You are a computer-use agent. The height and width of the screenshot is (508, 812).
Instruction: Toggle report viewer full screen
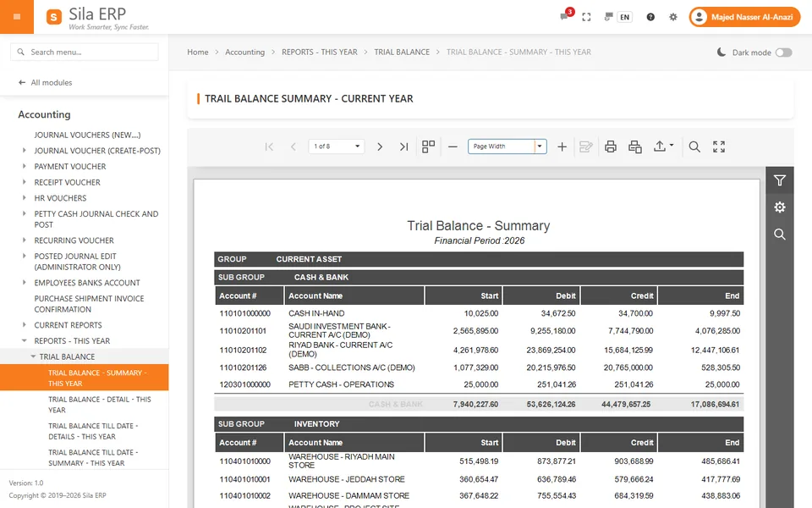click(719, 146)
